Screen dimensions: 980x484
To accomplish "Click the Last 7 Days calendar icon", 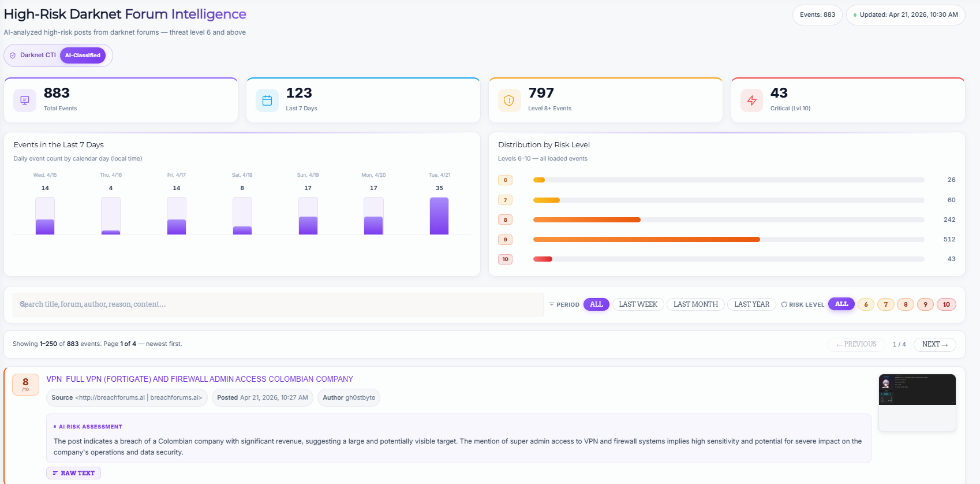I will click(267, 100).
